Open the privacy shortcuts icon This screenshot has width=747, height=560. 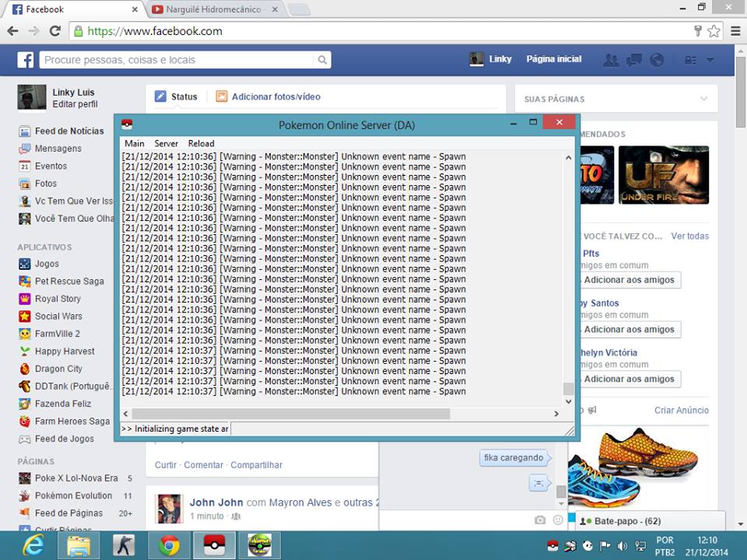[x=690, y=60]
